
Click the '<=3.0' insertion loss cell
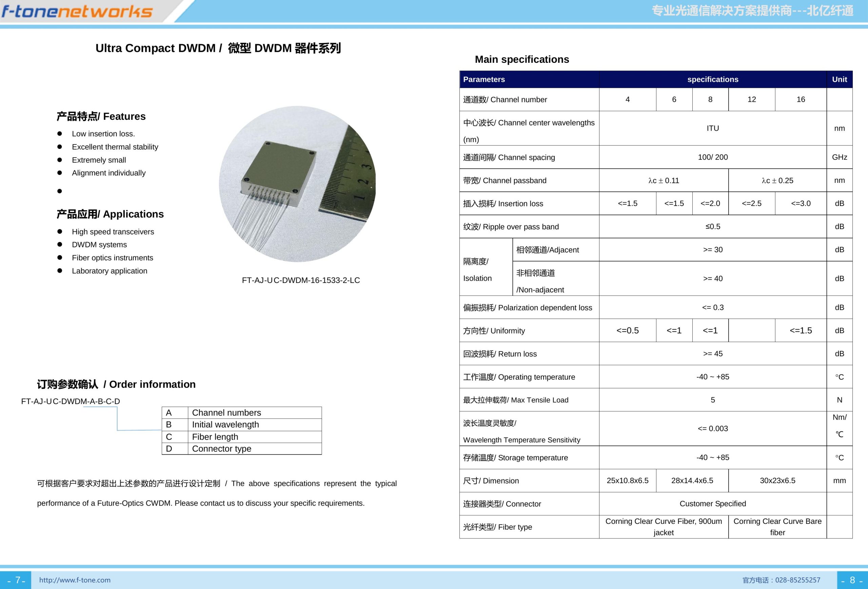(x=801, y=203)
